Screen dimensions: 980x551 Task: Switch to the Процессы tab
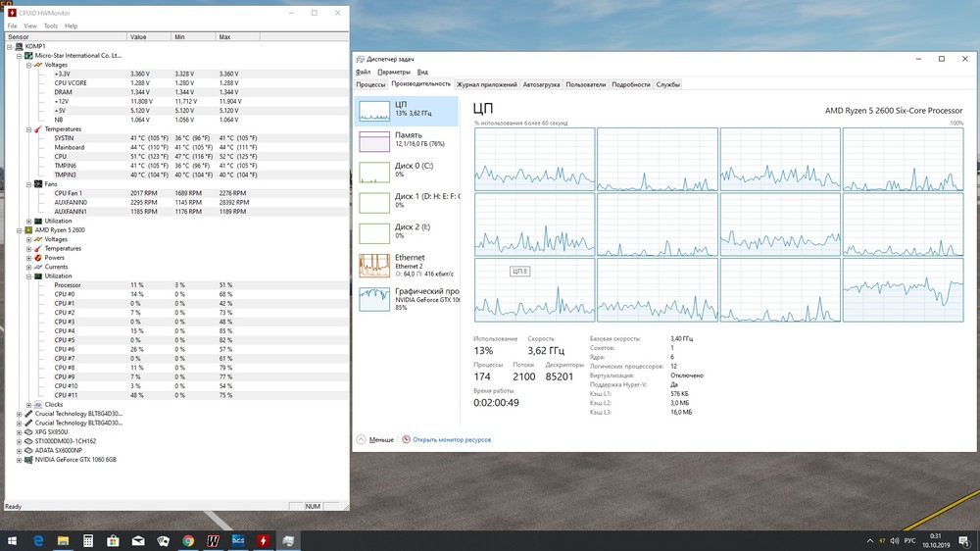(x=370, y=84)
